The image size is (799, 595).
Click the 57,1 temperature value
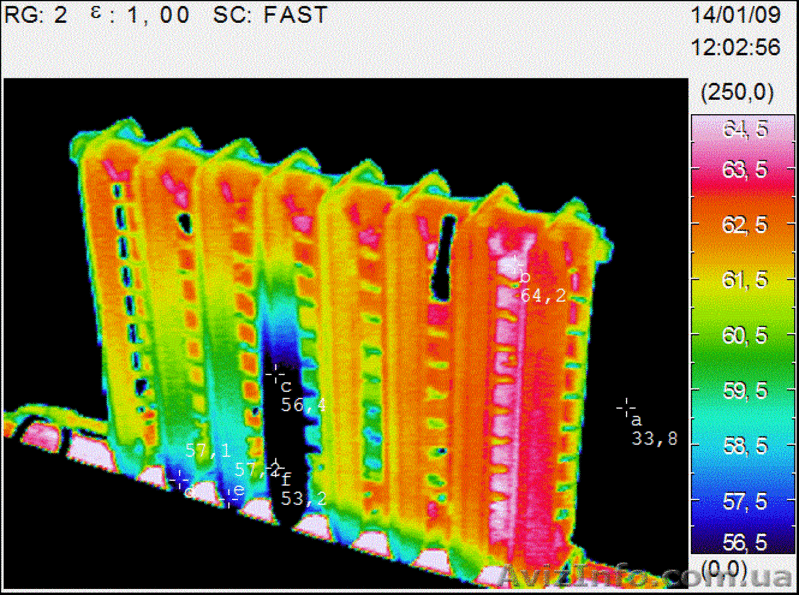208,451
